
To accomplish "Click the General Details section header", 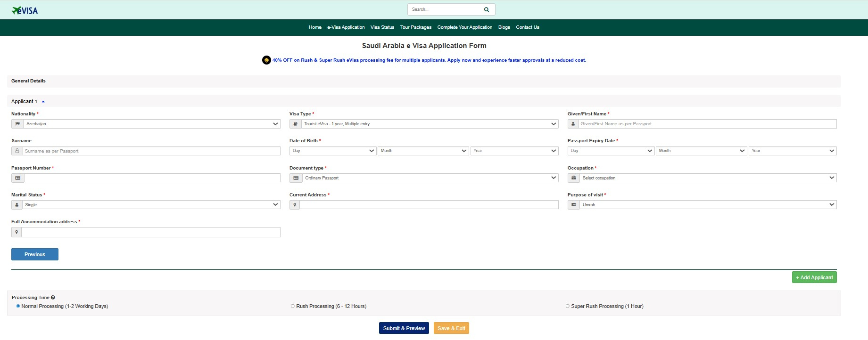I will [x=424, y=81].
